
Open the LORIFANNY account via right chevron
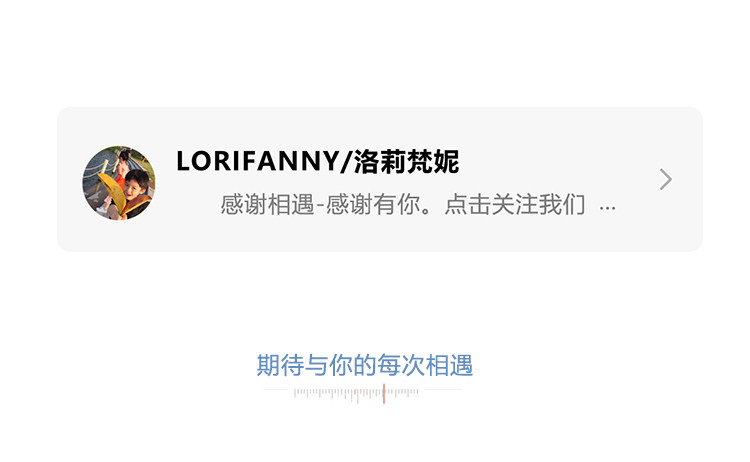[x=665, y=179]
